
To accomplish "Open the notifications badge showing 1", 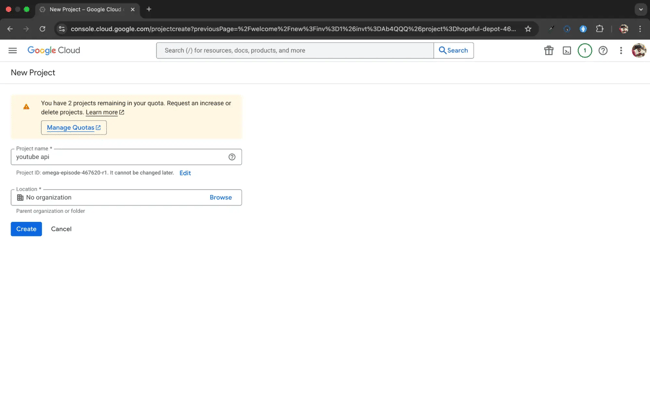I will 585,50.
